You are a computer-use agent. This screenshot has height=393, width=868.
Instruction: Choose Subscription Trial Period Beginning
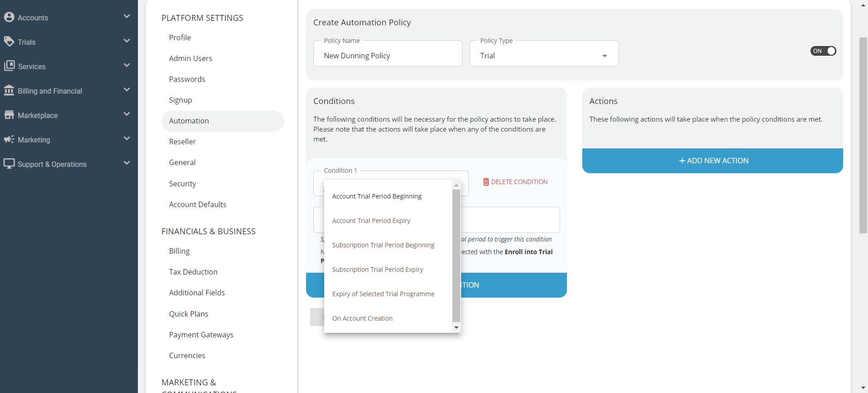pos(388,245)
